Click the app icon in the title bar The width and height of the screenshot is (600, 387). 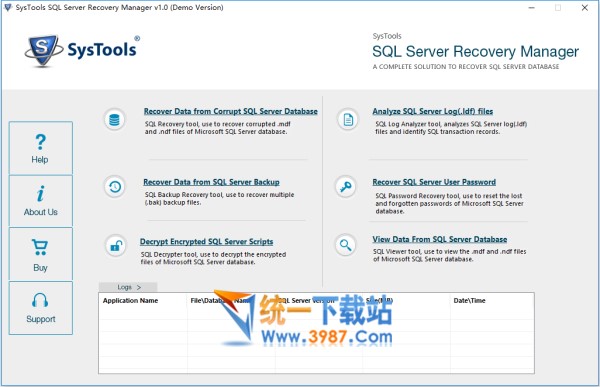[x=8, y=7]
